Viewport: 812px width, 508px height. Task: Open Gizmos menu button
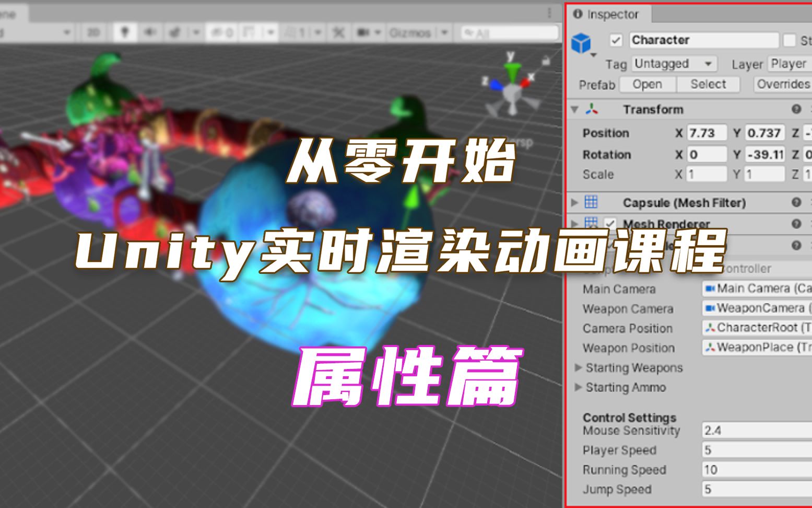(410, 33)
